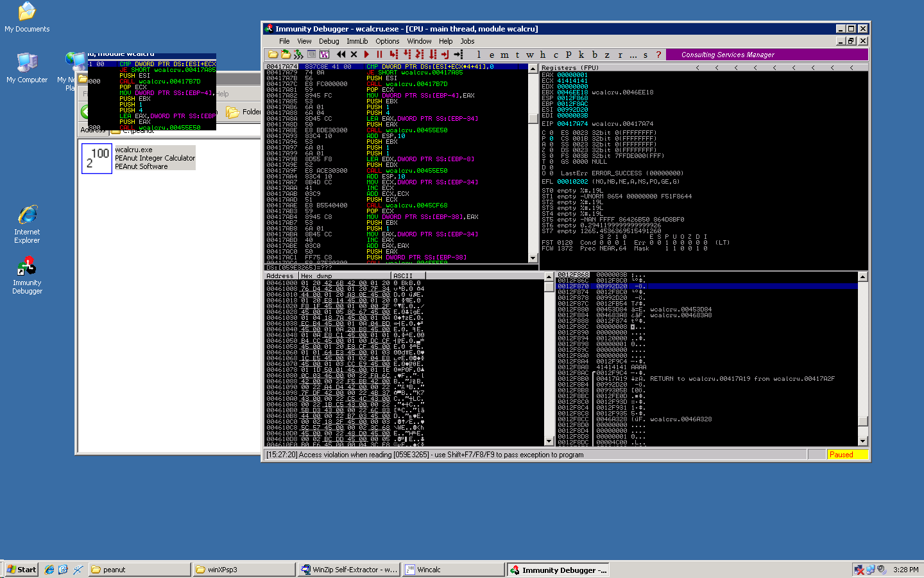The width and height of the screenshot is (924, 578).
Task: Click the Go to address arrow icon
Action: pyautogui.click(x=458, y=55)
